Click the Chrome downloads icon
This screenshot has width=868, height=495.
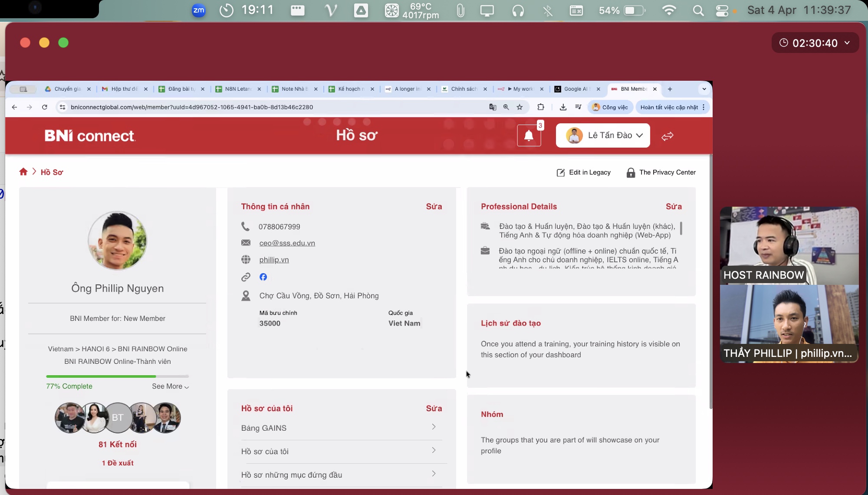tap(563, 107)
